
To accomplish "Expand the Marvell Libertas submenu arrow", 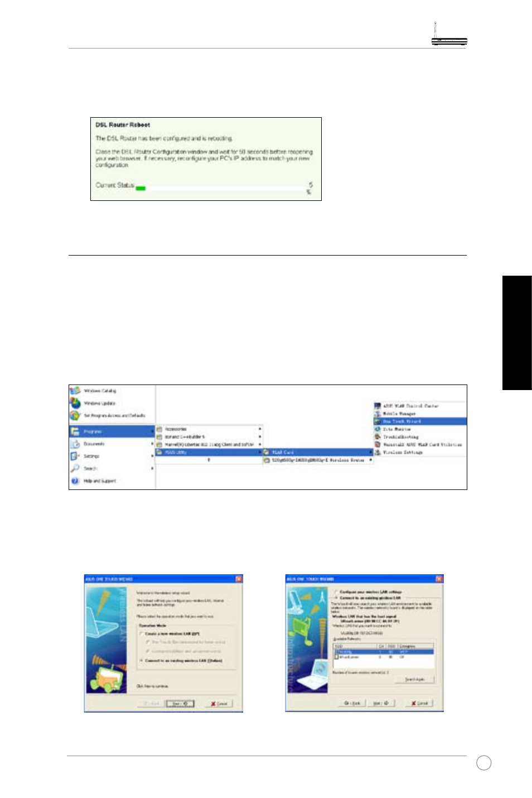I will (x=260, y=445).
